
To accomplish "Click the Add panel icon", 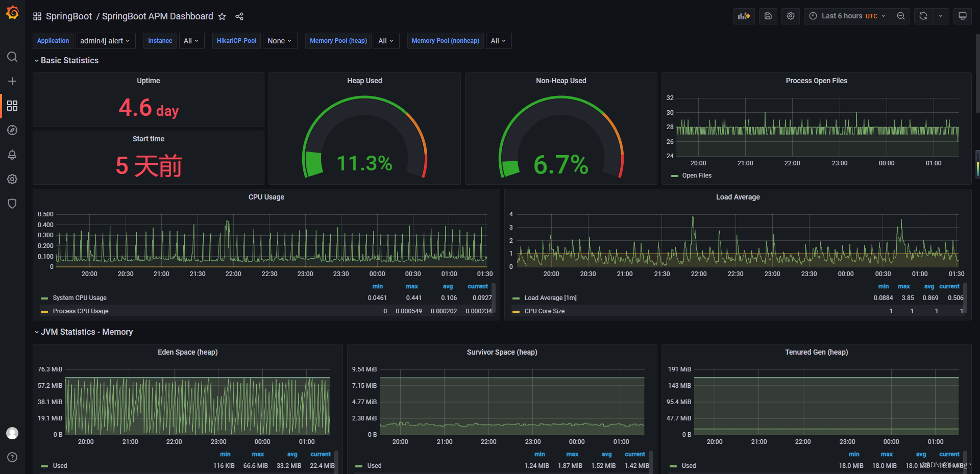I will 744,16.
